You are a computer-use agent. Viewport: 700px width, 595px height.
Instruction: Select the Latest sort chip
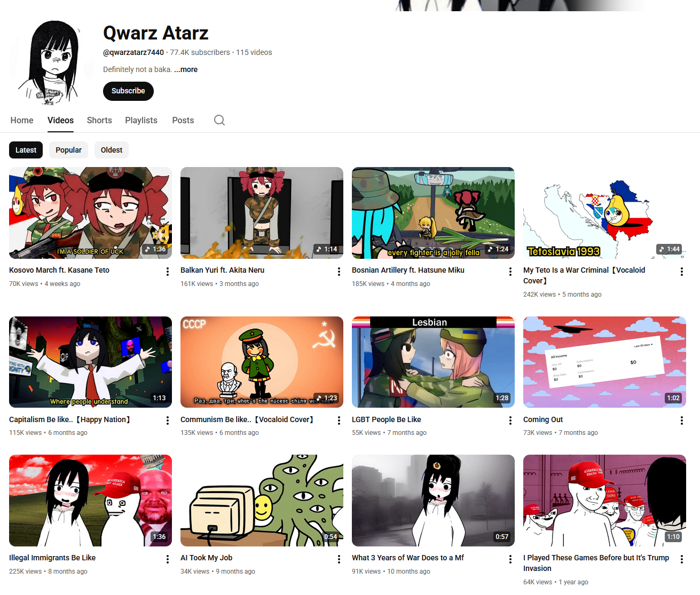[x=26, y=150]
